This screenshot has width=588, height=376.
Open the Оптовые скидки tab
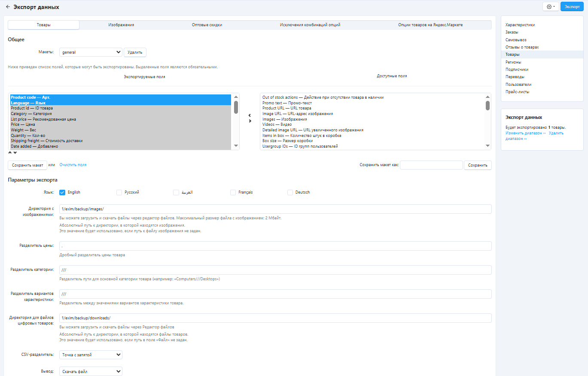tap(207, 25)
